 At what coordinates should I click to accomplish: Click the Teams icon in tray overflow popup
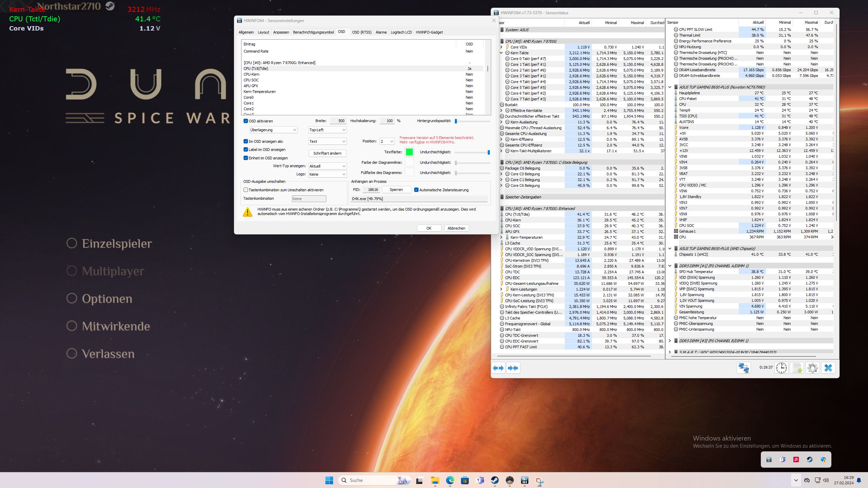coord(783,460)
